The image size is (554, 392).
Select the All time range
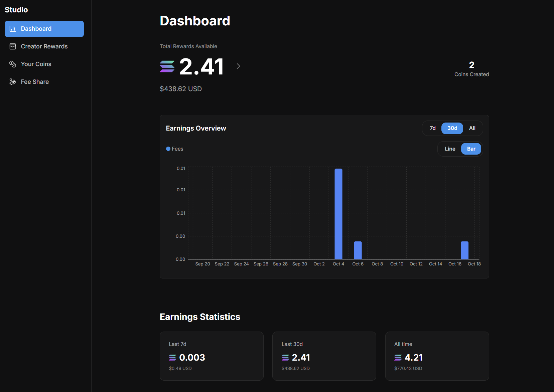click(472, 128)
